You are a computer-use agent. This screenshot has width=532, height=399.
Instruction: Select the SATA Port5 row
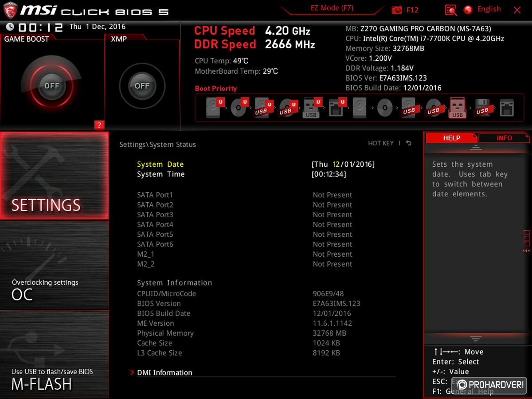point(245,235)
